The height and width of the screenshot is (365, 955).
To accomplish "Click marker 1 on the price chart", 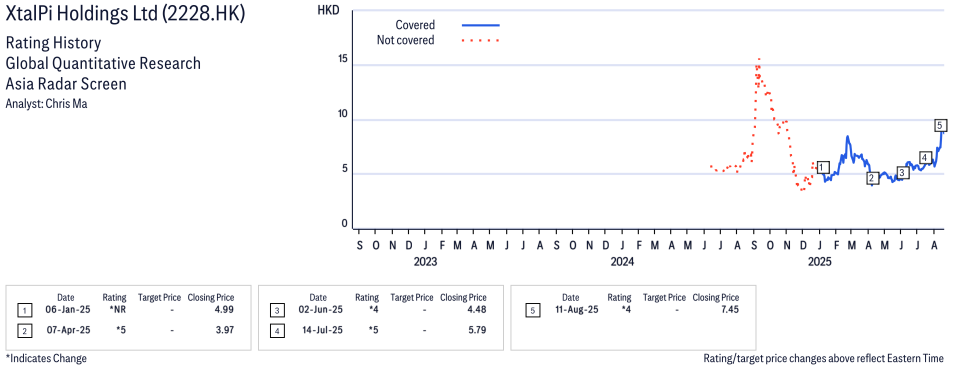I will pos(823,167).
